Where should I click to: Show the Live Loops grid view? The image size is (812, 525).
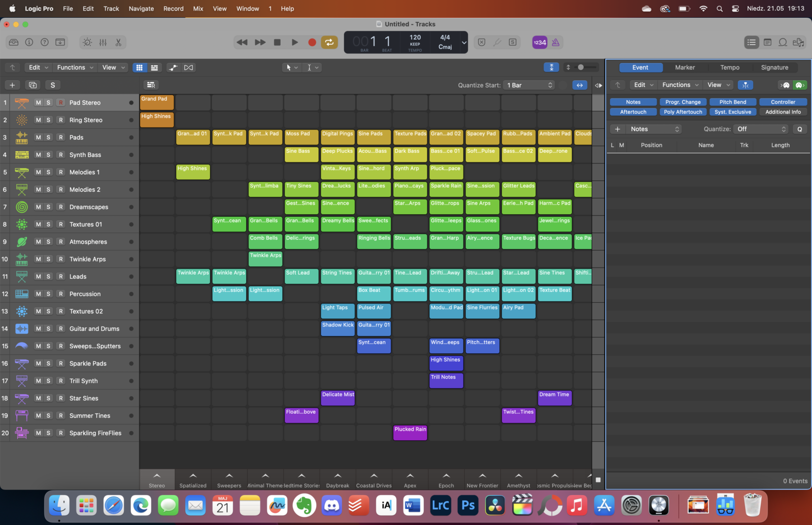pos(139,68)
